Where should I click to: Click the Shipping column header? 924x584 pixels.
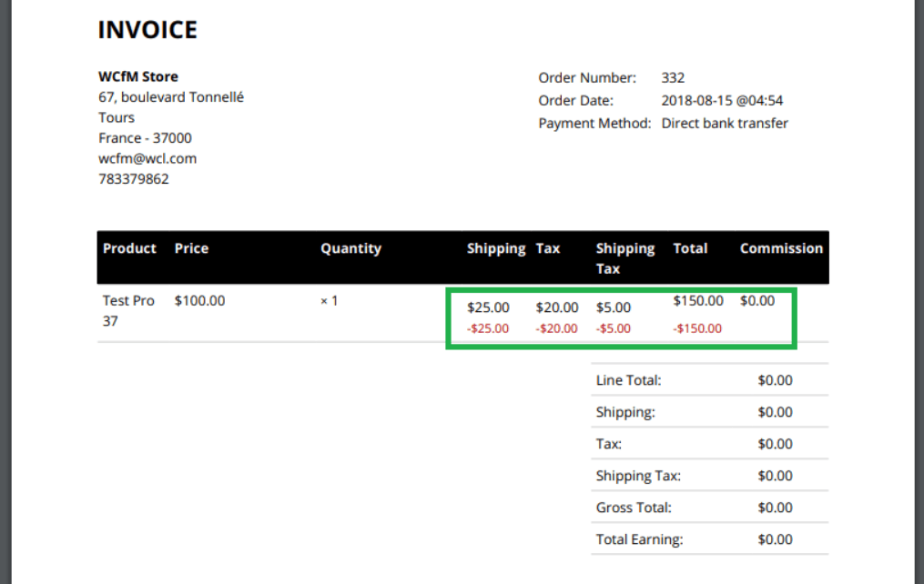click(496, 247)
